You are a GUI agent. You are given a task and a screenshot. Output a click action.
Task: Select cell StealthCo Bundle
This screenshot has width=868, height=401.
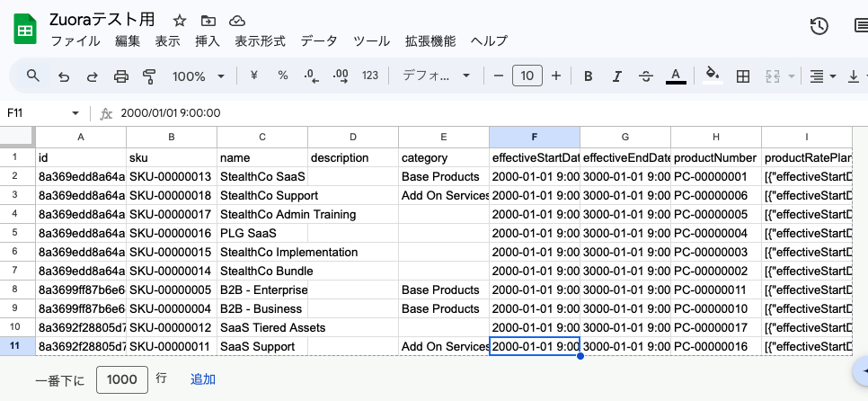[262, 271]
